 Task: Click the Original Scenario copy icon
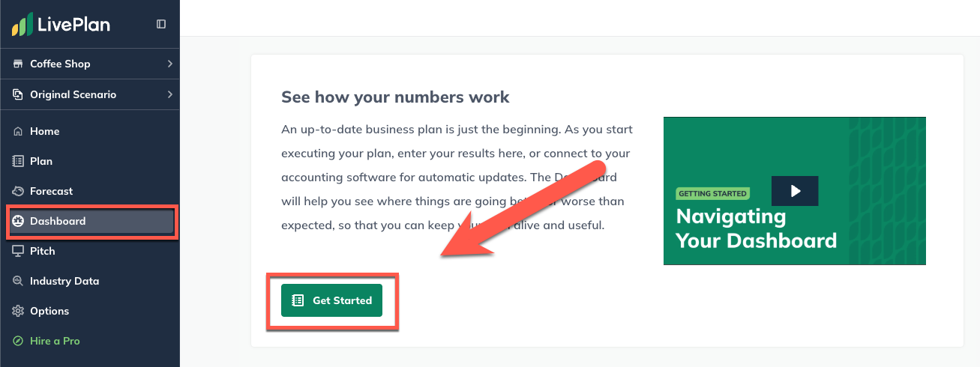(x=18, y=94)
